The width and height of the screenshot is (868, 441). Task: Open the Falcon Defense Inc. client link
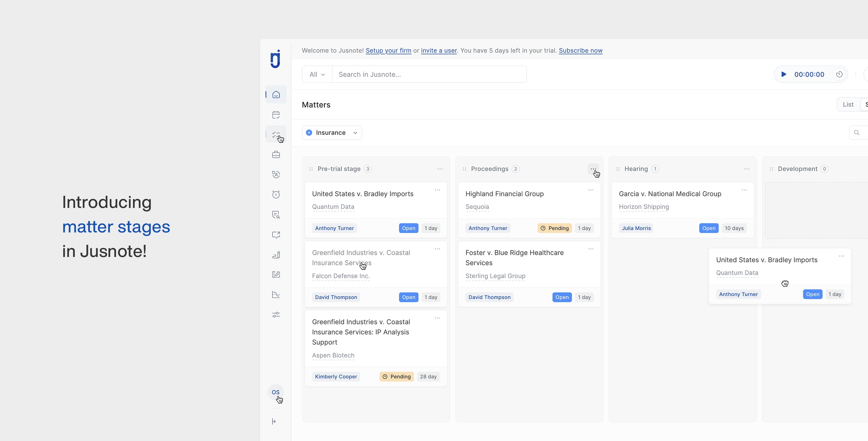pyautogui.click(x=341, y=276)
